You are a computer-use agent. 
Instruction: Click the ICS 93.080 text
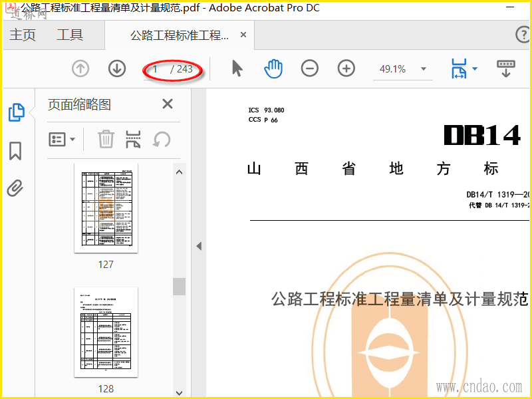267,110
